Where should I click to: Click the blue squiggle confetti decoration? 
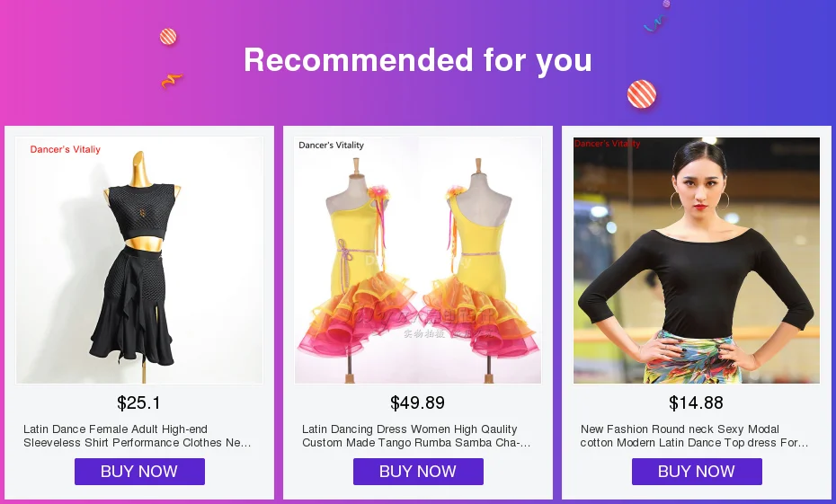point(654,23)
